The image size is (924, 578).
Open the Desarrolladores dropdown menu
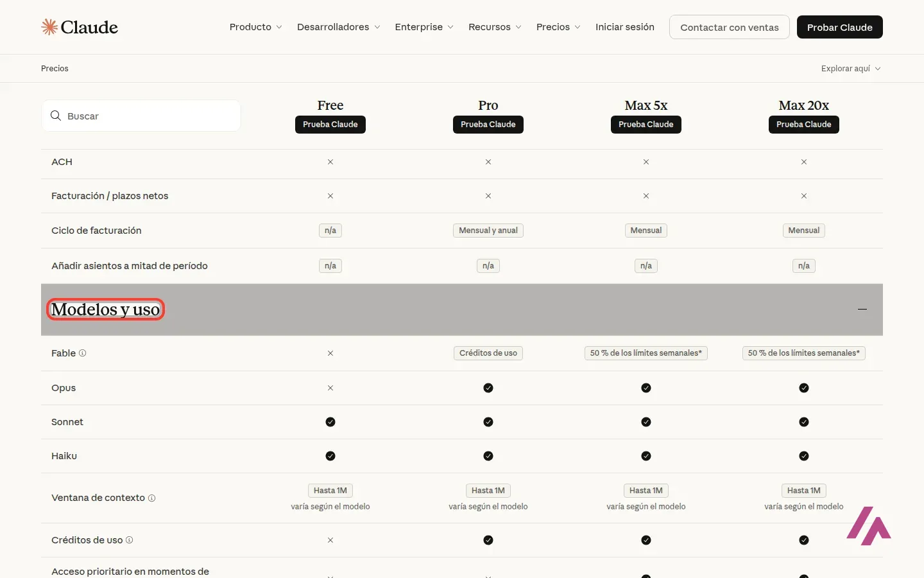(x=338, y=27)
